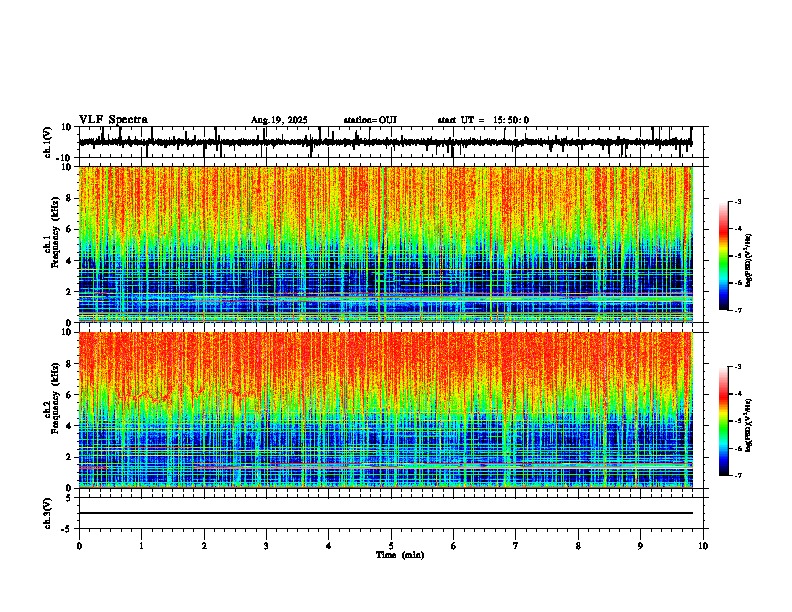
Task: Click the flat line in ch.3(V) panel
Action: click(386, 513)
